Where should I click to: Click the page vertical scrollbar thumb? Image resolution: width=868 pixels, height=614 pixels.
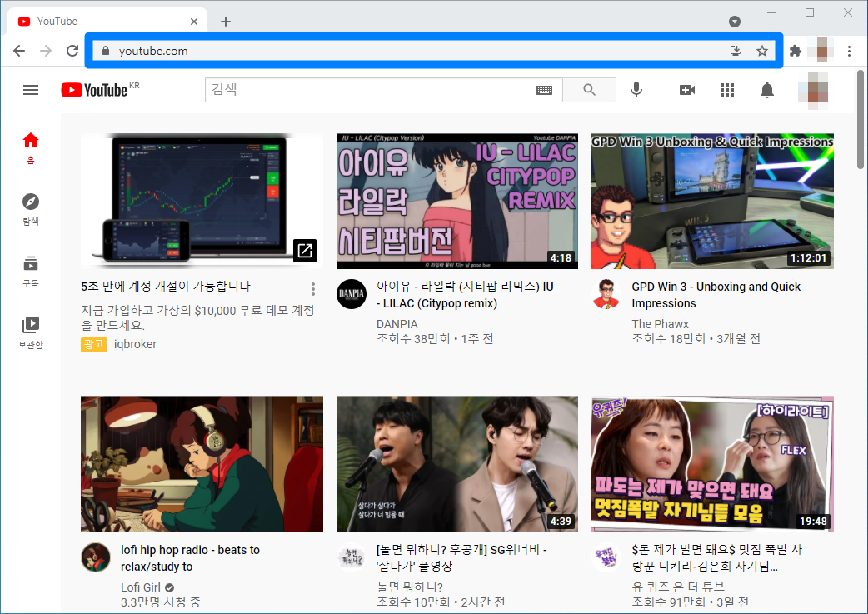[x=860, y=119]
